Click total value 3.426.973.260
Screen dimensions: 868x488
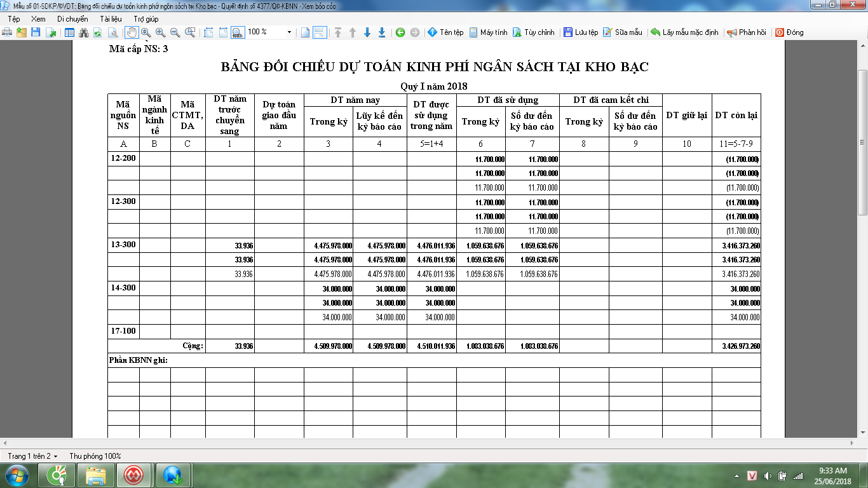tap(741, 346)
